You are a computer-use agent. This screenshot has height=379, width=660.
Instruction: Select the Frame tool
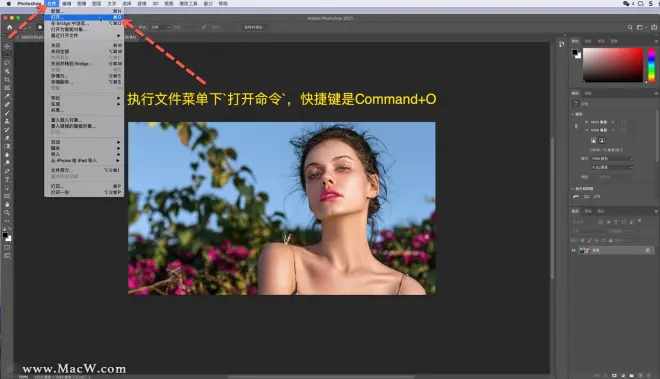pos(7,88)
